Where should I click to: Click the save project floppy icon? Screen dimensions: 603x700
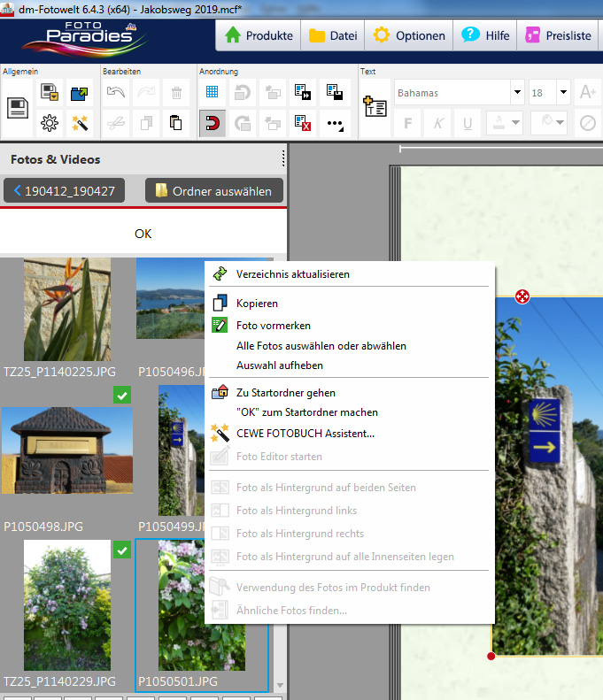18,108
